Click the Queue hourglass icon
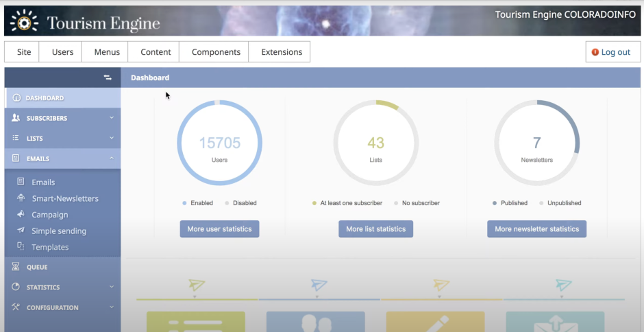 pyautogui.click(x=16, y=267)
